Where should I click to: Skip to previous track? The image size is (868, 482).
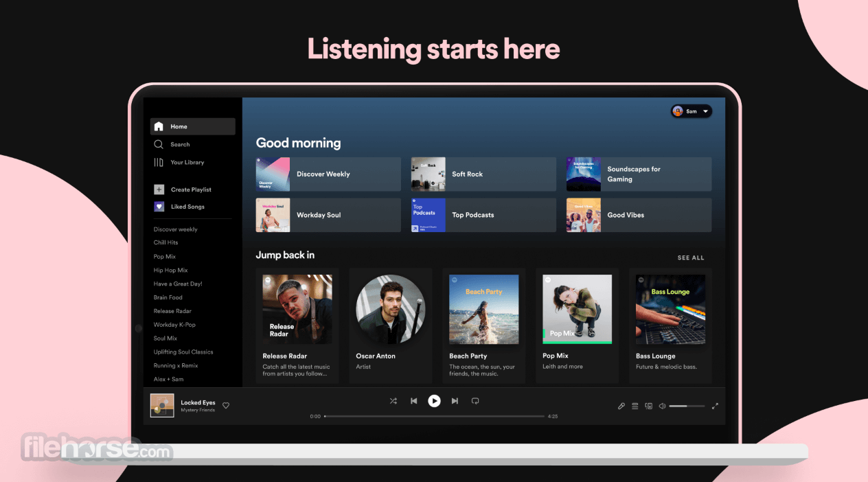click(413, 401)
